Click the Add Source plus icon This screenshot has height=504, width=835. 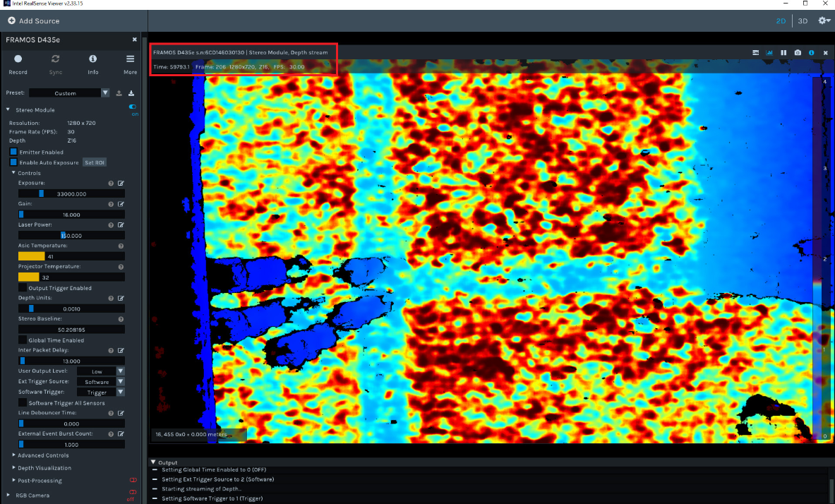pyautogui.click(x=11, y=20)
